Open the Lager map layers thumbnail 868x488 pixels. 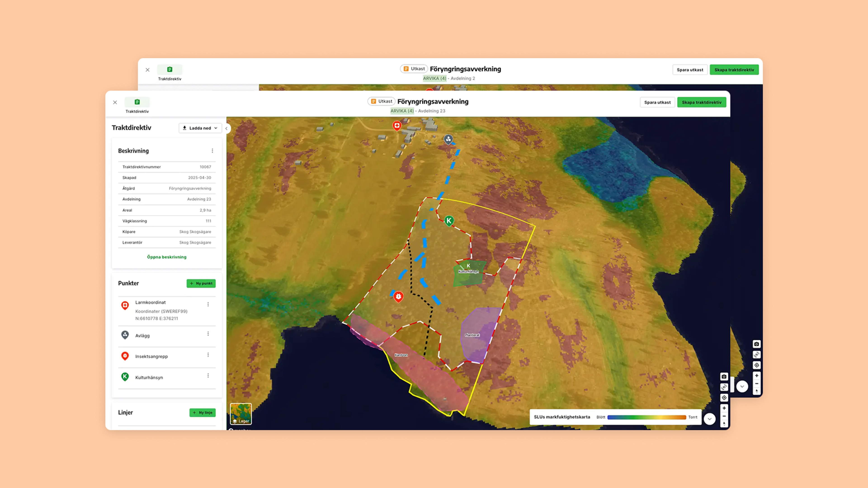coord(241,414)
